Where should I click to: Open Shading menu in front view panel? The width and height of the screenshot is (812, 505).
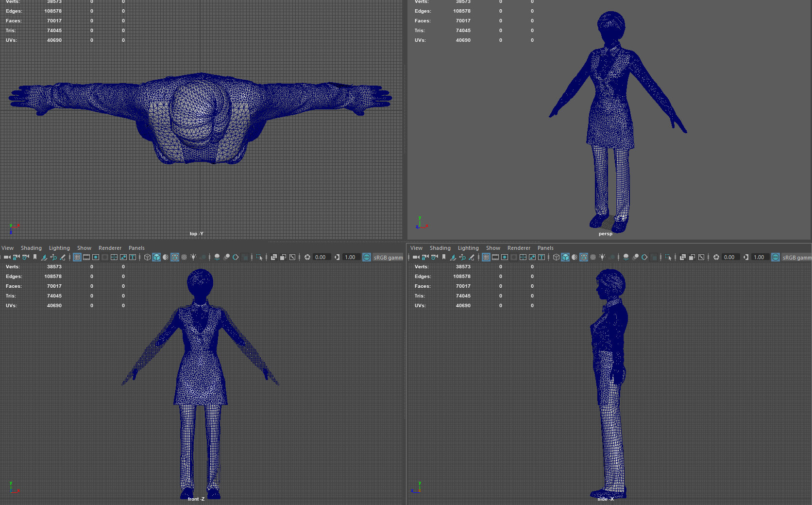click(x=31, y=248)
